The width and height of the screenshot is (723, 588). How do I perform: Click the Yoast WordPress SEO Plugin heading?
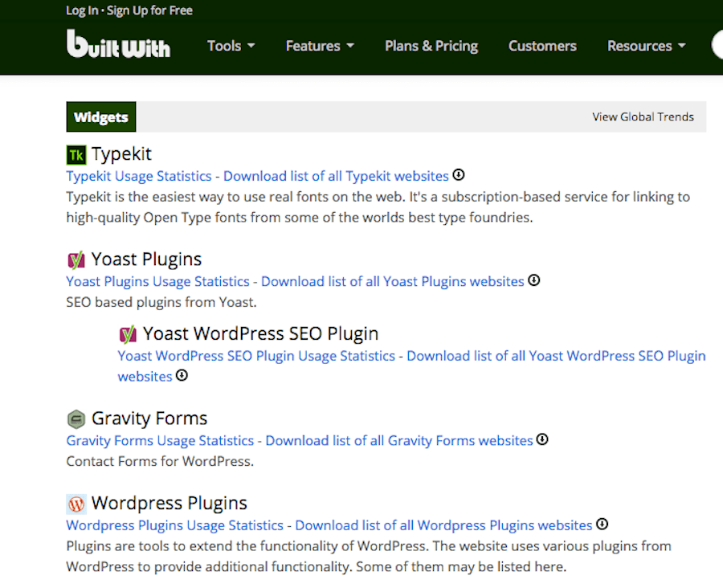(260, 334)
